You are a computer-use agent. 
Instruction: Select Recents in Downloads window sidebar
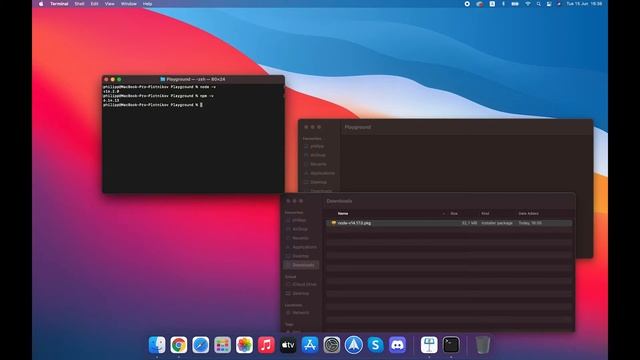coord(300,238)
